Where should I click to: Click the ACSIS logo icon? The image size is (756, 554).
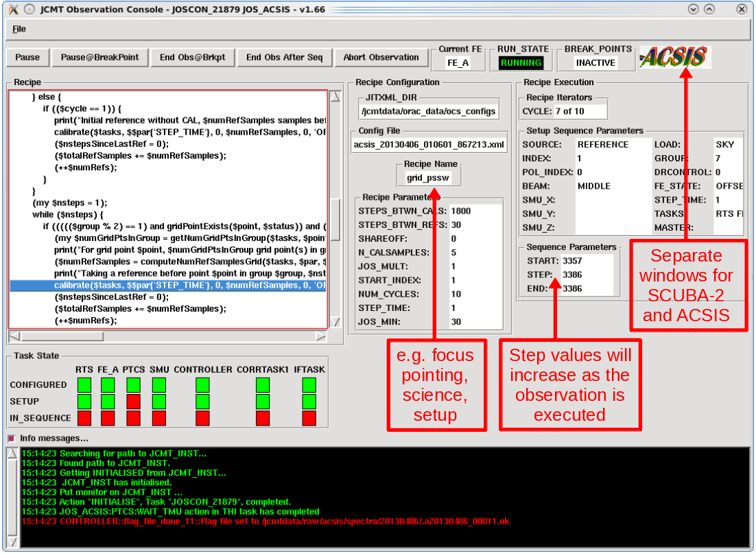(x=675, y=58)
